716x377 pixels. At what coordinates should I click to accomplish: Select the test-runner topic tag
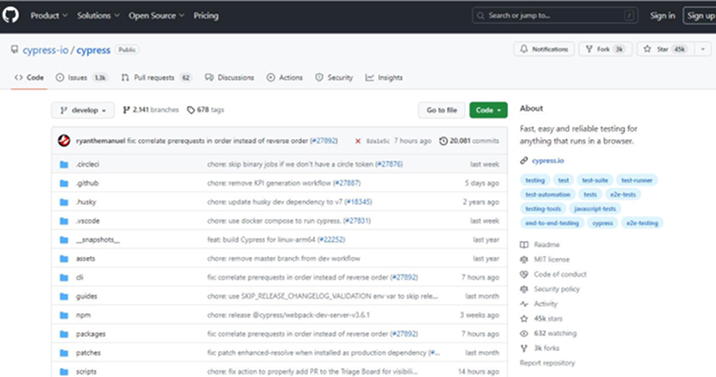click(637, 180)
